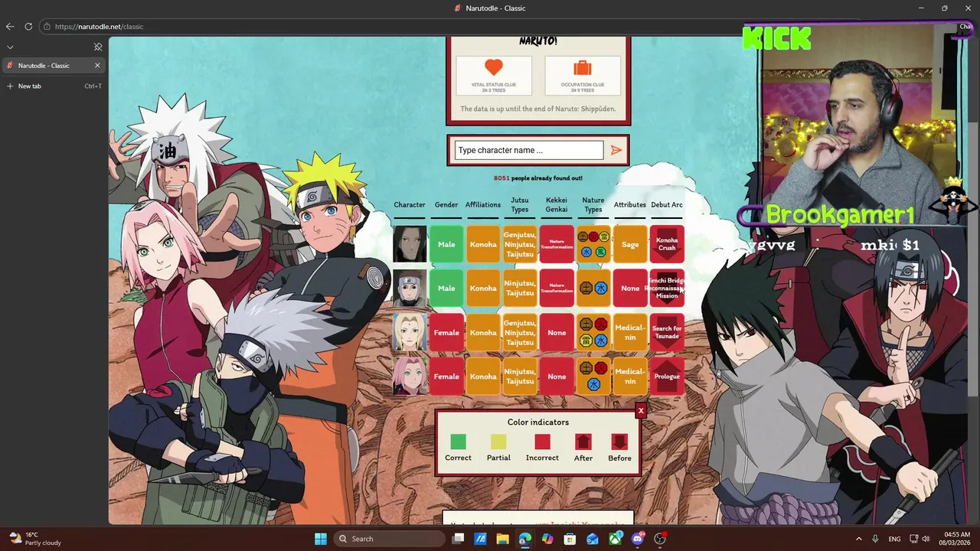Image resolution: width=980 pixels, height=551 pixels.
Task: Click the Debut Arc column header
Action: (667, 204)
